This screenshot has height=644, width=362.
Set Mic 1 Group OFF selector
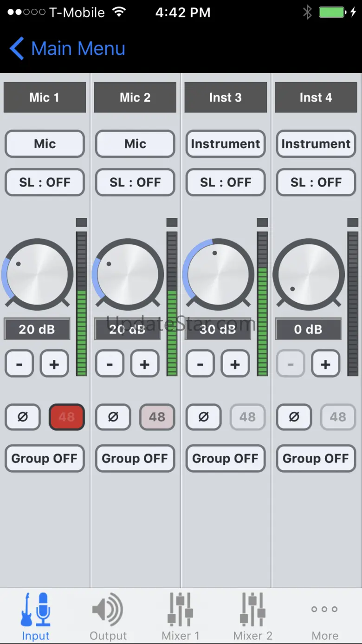tap(45, 459)
